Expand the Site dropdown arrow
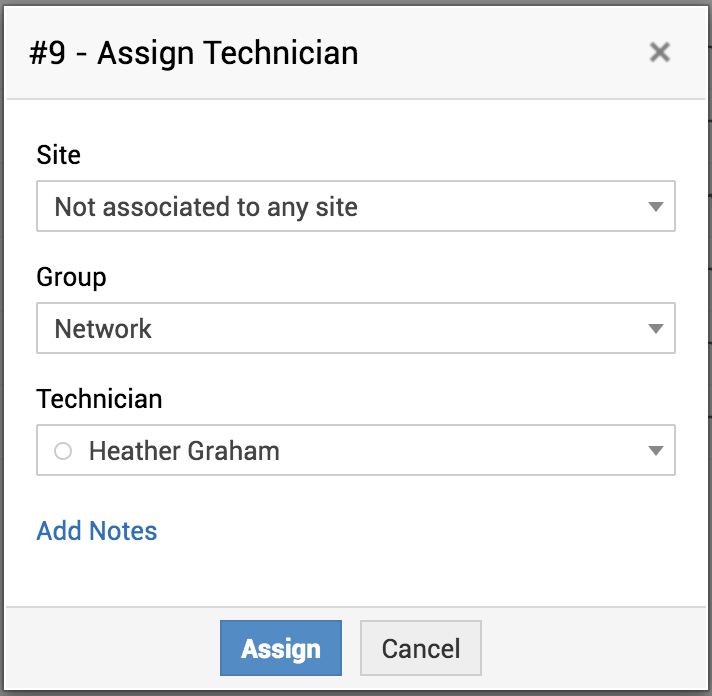The width and height of the screenshot is (712, 696). point(655,207)
